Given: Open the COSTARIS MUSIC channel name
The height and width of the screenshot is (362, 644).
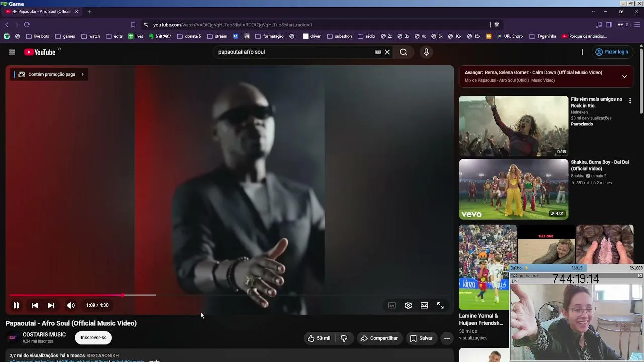Looking at the screenshot, I should pyautogui.click(x=44, y=335).
